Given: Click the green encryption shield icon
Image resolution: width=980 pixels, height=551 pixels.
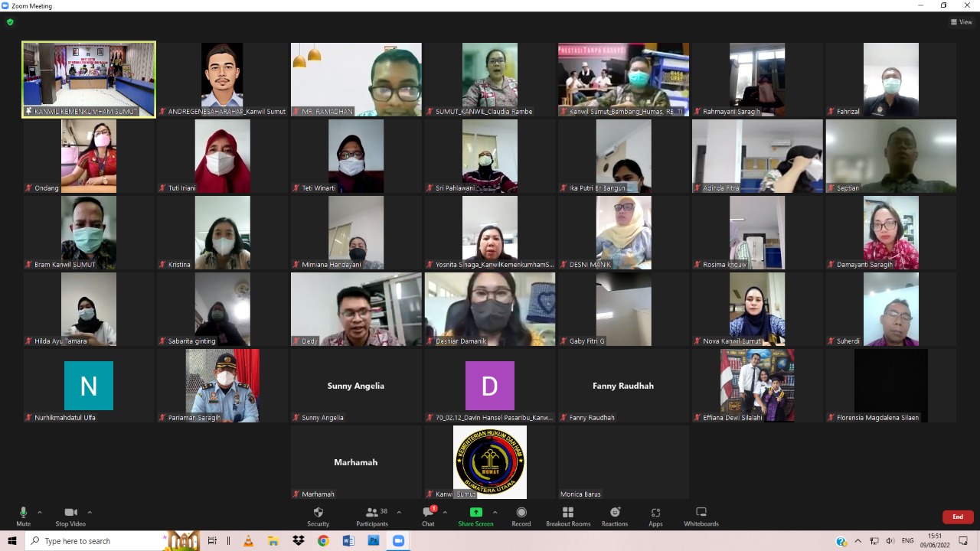Looking at the screenshot, I should [x=10, y=22].
